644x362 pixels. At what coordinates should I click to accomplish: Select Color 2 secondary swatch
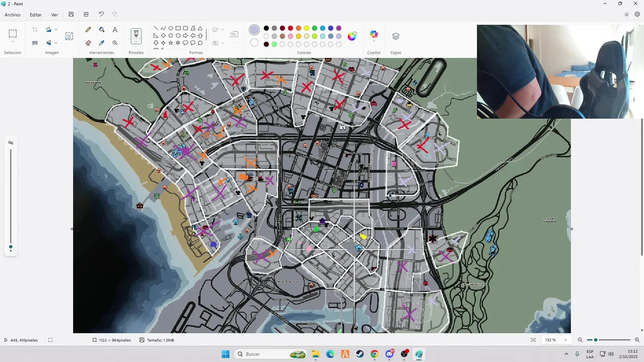[255, 43]
